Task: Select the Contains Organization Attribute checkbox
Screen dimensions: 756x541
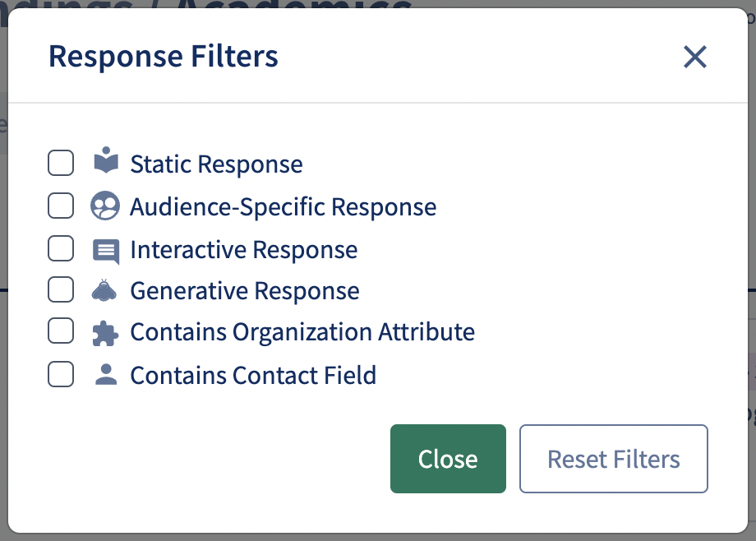Action: tap(61, 331)
